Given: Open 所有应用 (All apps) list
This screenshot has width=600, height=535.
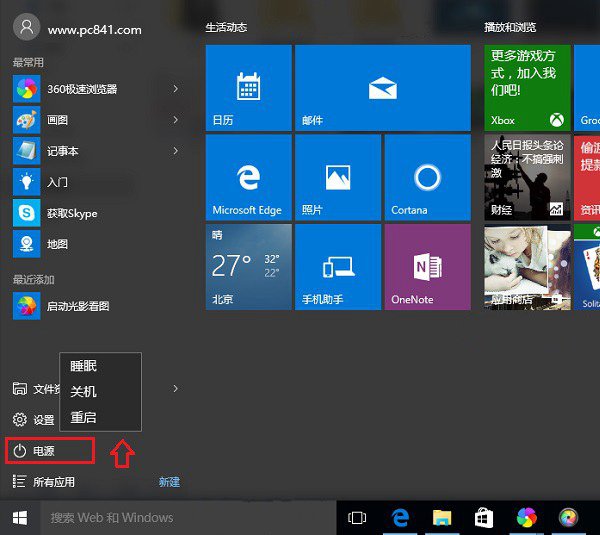Looking at the screenshot, I should click(x=54, y=482).
